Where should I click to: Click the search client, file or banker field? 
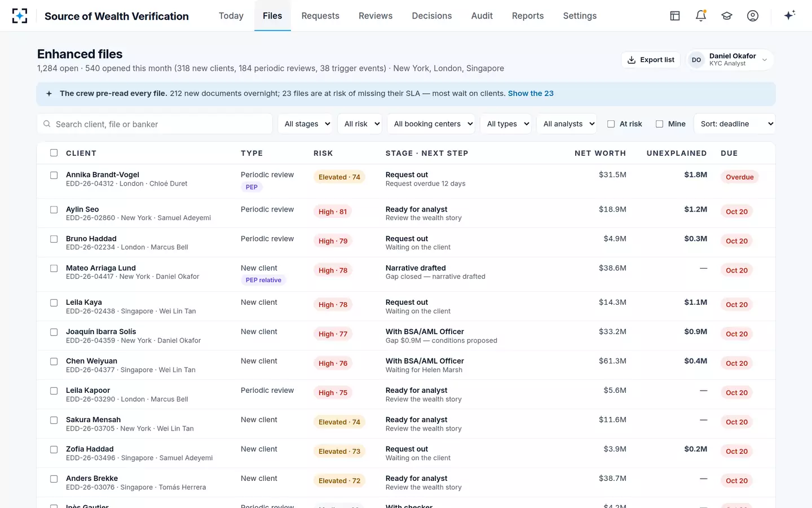pos(155,124)
